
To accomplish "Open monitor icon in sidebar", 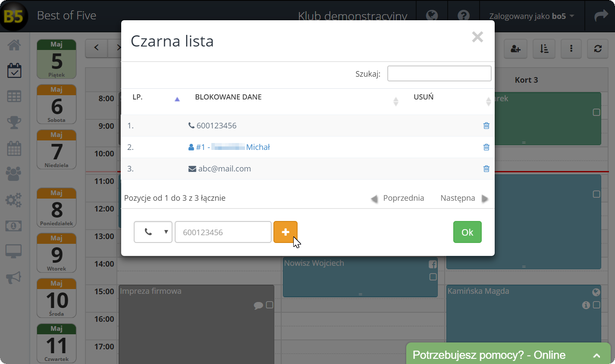I will pos(14,251).
